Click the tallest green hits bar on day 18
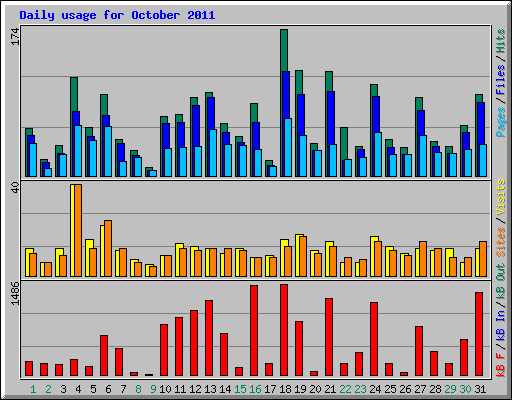The height and width of the screenshot is (400, 512). point(284,50)
